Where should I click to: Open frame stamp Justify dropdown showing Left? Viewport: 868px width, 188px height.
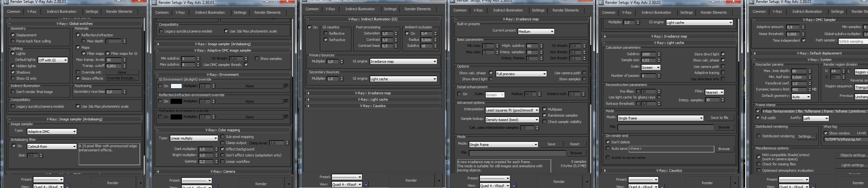point(815,118)
